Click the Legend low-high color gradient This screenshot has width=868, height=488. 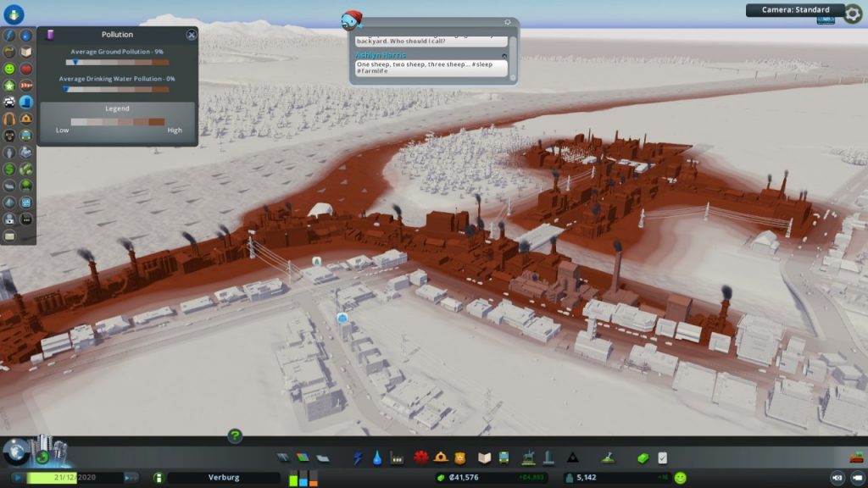click(117, 122)
